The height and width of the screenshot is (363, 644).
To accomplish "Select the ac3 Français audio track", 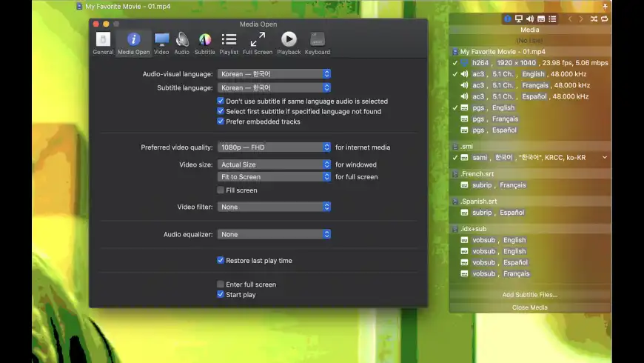I will (x=530, y=85).
